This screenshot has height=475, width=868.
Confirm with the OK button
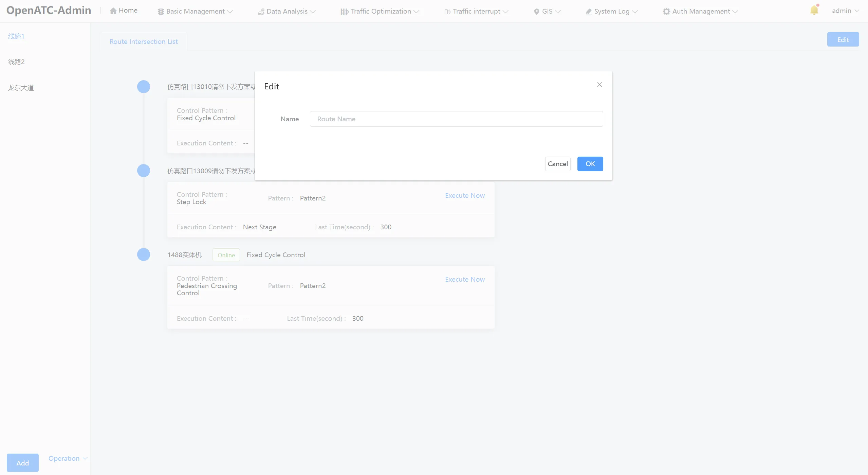(590, 164)
